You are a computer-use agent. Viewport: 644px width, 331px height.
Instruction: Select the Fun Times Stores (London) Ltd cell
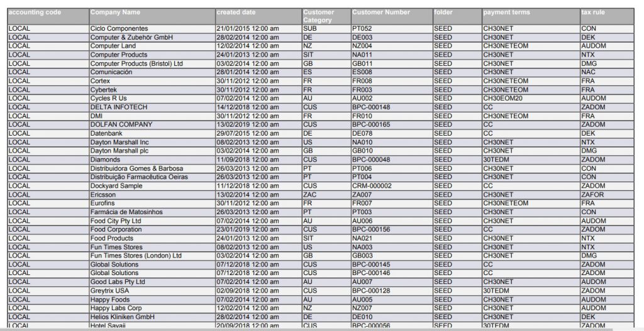pos(152,256)
